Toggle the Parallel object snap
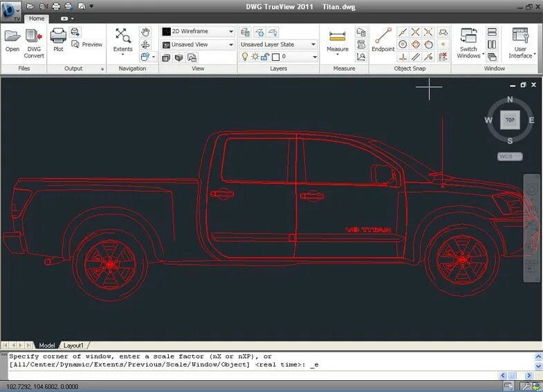 (415, 57)
